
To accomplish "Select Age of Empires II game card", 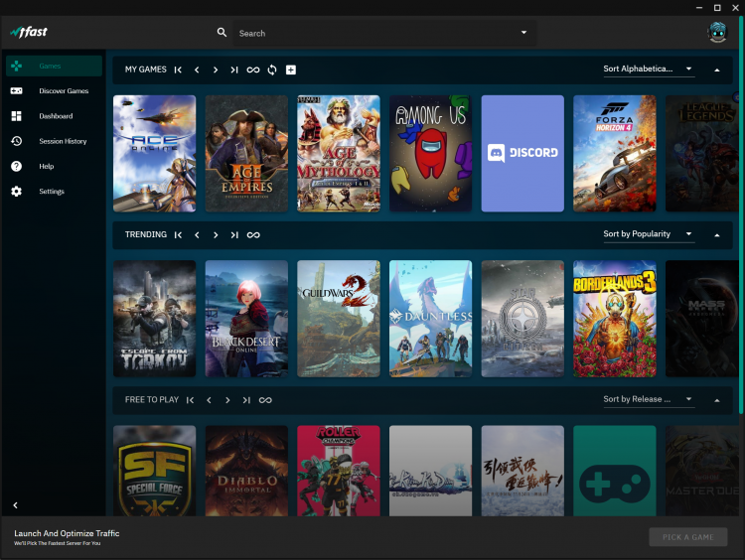I will point(246,154).
